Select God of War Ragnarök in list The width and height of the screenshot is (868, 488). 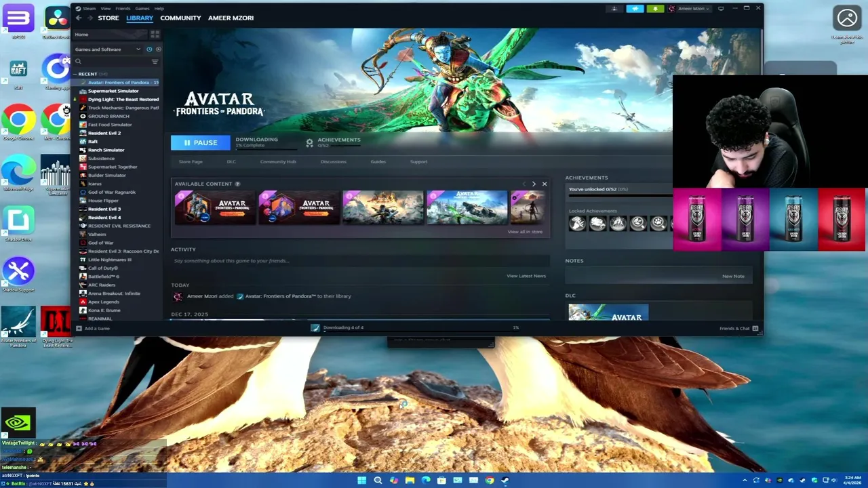click(x=112, y=192)
